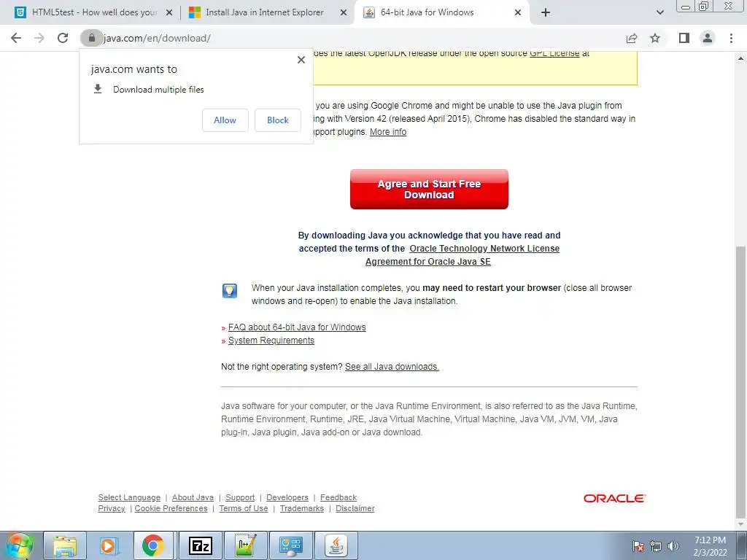Image resolution: width=747 pixels, height=560 pixels.
Task: Click the scrollbar up arrow
Action: 740,58
